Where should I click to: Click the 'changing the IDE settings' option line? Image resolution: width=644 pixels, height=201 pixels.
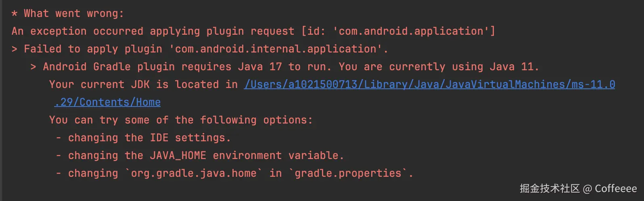(x=149, y=138)
